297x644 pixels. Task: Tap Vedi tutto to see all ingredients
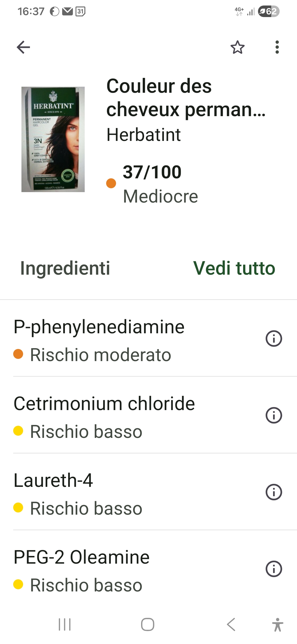(x=234, y=268)
